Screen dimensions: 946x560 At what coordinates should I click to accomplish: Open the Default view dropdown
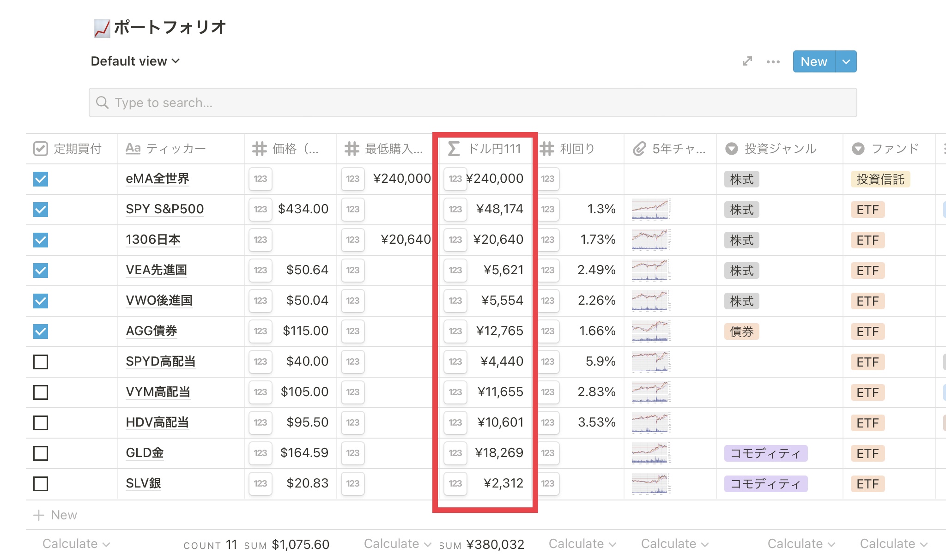tap(135, 61)
